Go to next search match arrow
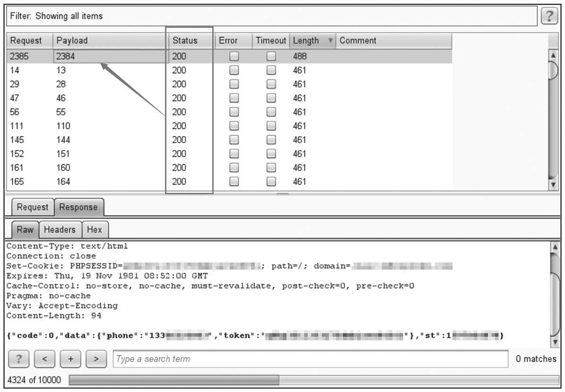The width and height of the screenshot is (565, 392). [97, 359]
